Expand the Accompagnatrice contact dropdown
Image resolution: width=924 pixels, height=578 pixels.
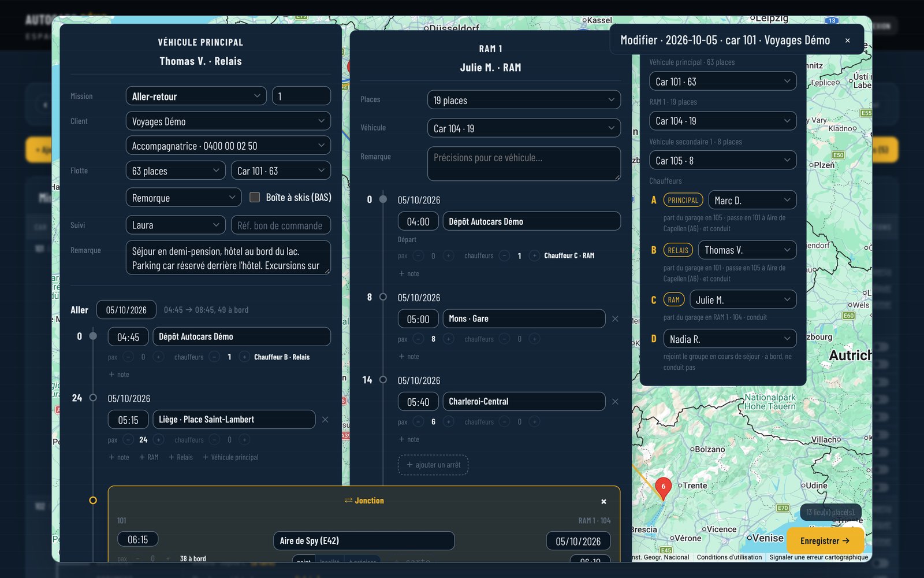[228, 146]
